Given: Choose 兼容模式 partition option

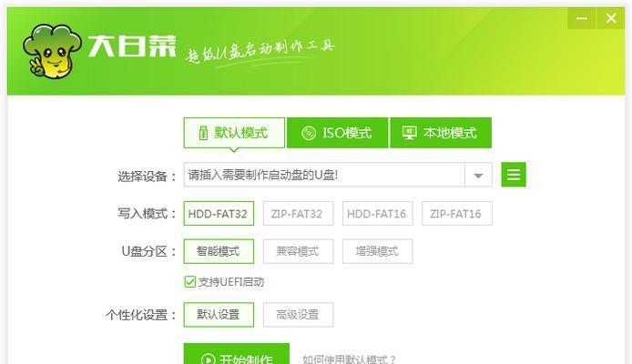Looking at the screenshot, I should [298, 251].
